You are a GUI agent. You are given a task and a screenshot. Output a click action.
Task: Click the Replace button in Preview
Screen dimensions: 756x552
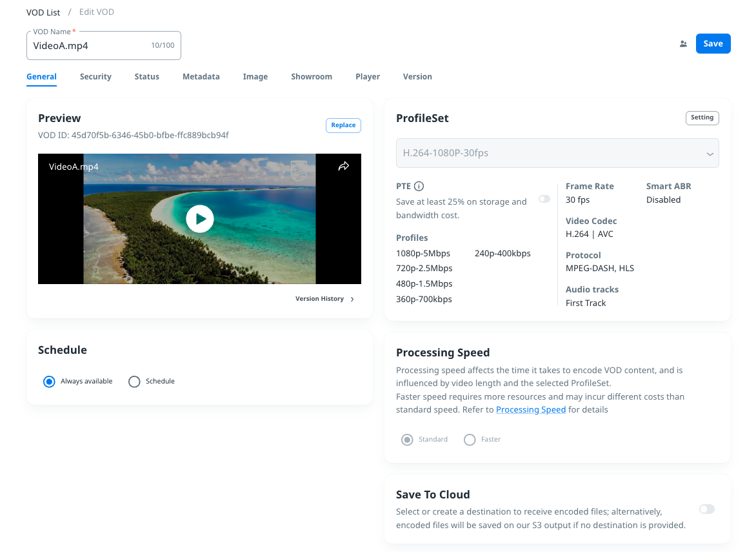click(343, 125)
